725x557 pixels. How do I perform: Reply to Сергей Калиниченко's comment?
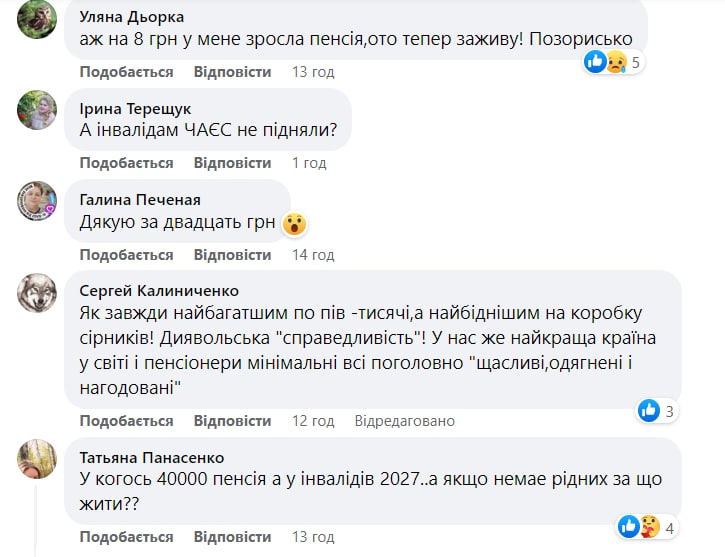click(x=232, y=421)
